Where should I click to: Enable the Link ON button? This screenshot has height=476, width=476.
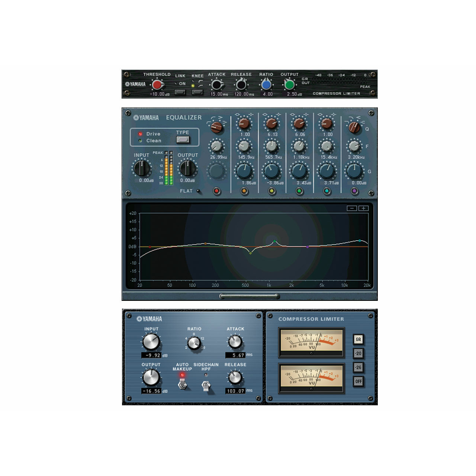pyautogui.click(x=180, y=92)
